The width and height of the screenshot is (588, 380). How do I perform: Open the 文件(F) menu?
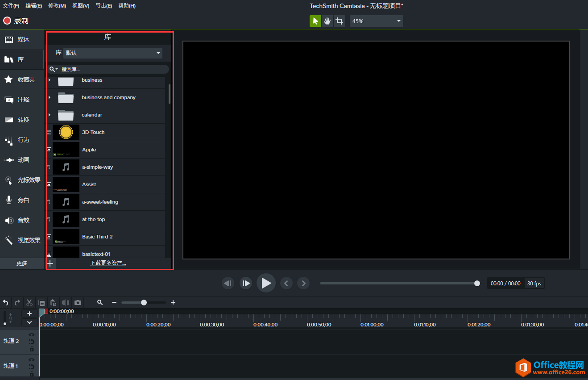(11, 6)
